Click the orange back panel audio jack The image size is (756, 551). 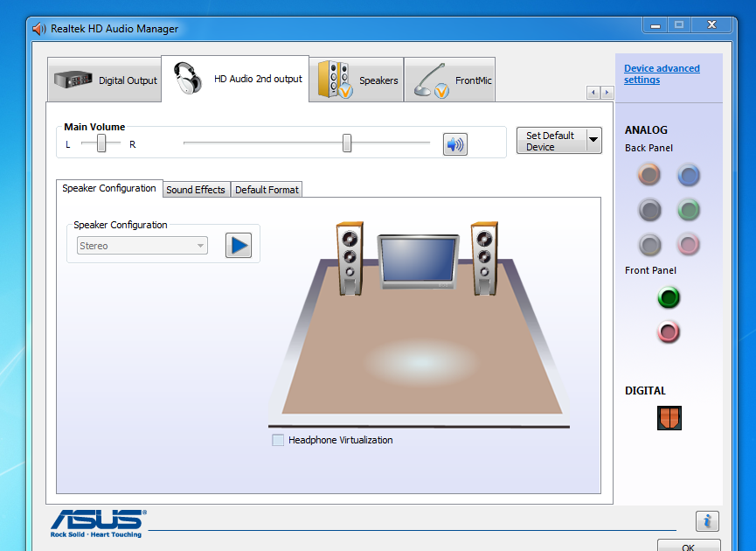tap(649, 175)
